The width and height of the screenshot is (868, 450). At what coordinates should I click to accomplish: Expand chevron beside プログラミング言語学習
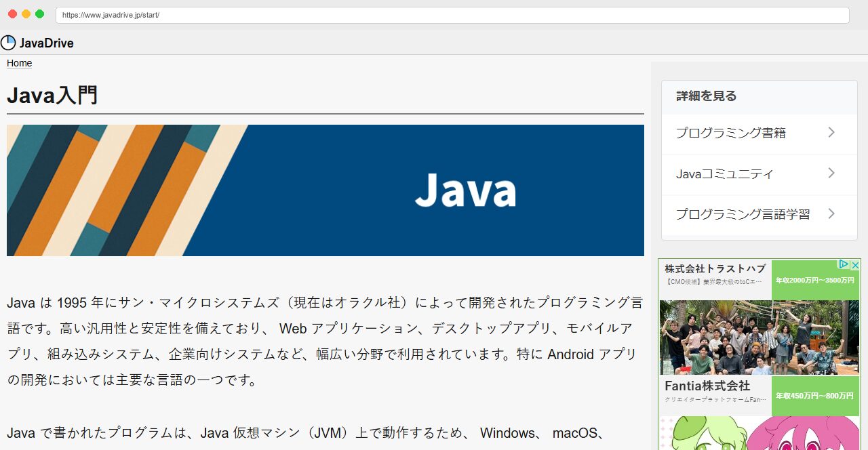pos(831,213)
